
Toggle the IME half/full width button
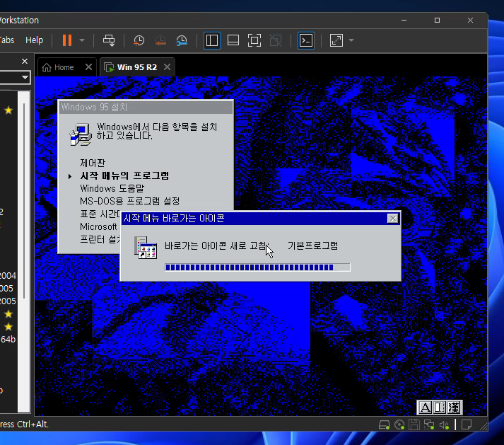click(x=439, y=408)
